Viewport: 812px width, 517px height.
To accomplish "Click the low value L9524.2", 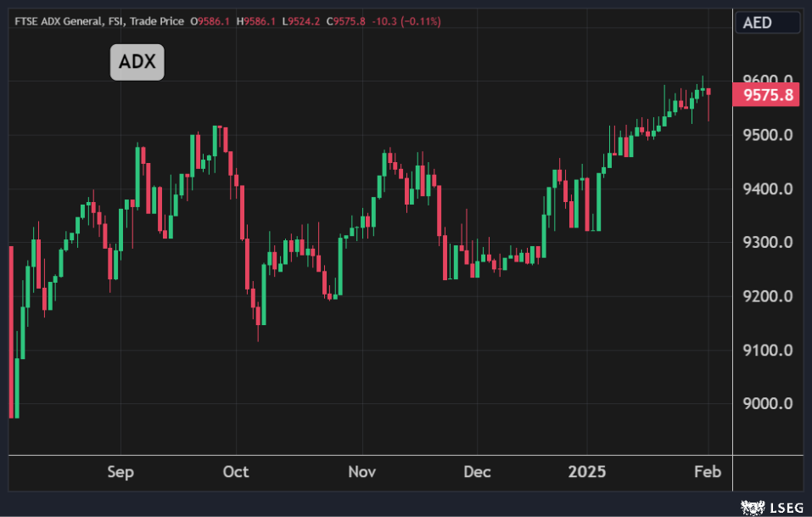I will [x=306, y=20].
